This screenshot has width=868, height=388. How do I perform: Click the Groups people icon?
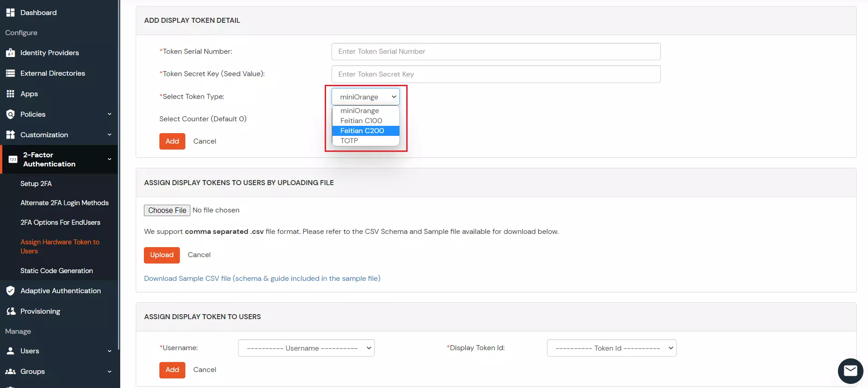pos(10,372)
